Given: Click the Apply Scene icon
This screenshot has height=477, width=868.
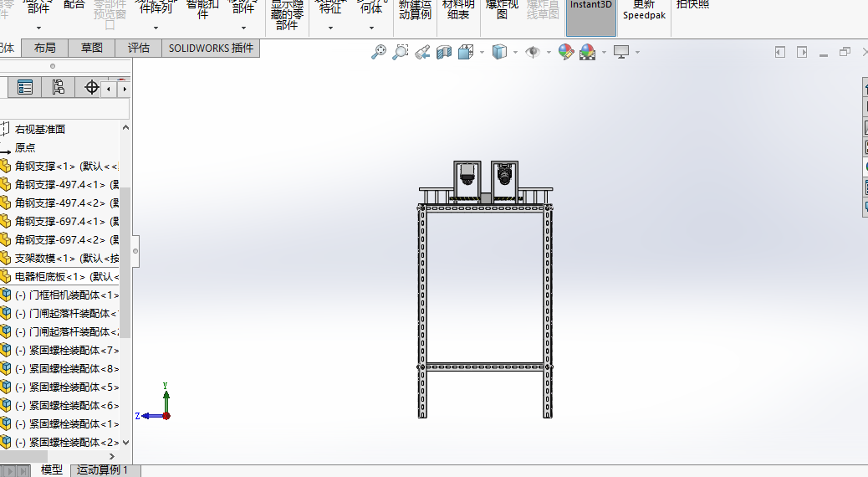Looking at the screenshot, I should (x=587, y=52).
